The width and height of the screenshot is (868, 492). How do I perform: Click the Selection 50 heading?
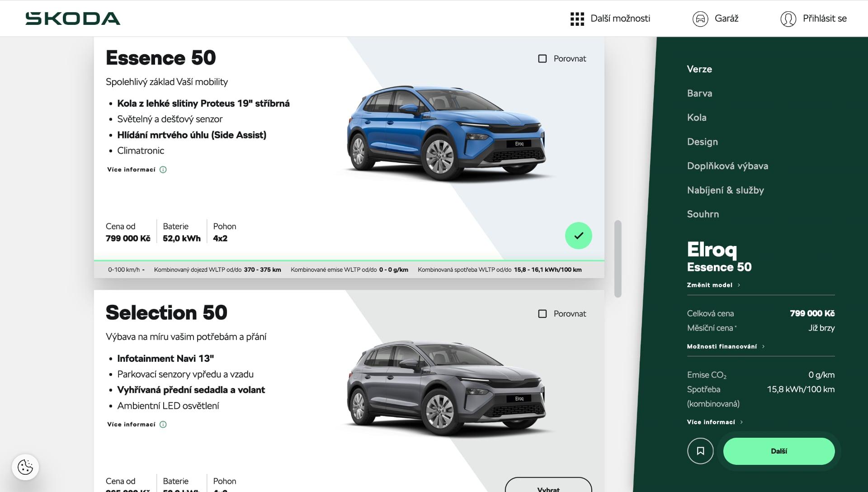coord(166,313)
